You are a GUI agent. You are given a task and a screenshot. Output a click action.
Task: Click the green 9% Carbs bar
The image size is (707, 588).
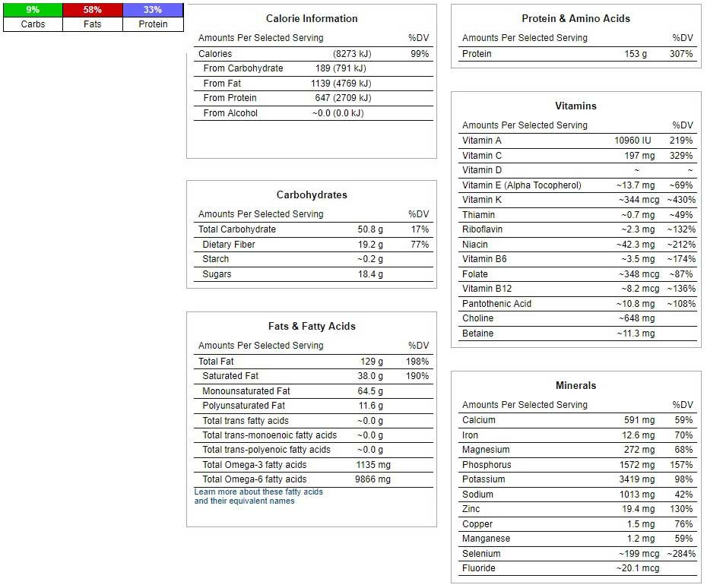click(33, 10)
